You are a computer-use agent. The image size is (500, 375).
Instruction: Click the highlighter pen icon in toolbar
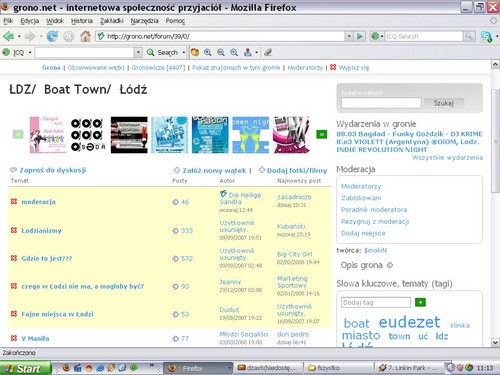tap(268, 52)
